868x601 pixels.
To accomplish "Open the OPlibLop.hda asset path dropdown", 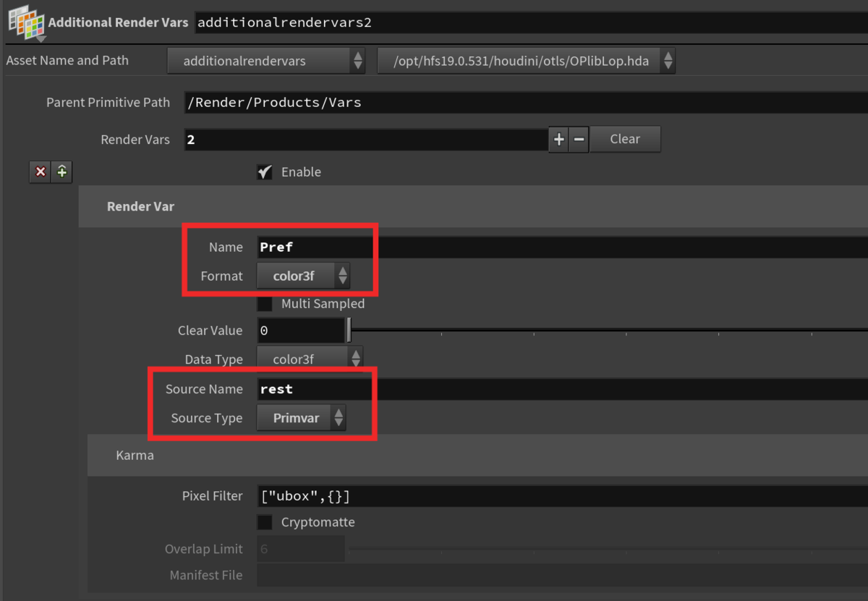I will tap(527, 61).
